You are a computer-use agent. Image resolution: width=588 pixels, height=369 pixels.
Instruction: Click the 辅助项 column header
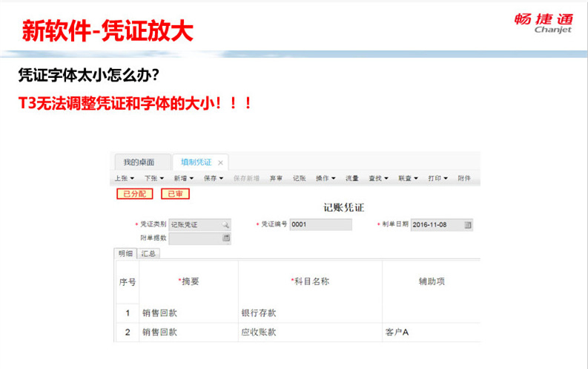[x=432, y=281]
